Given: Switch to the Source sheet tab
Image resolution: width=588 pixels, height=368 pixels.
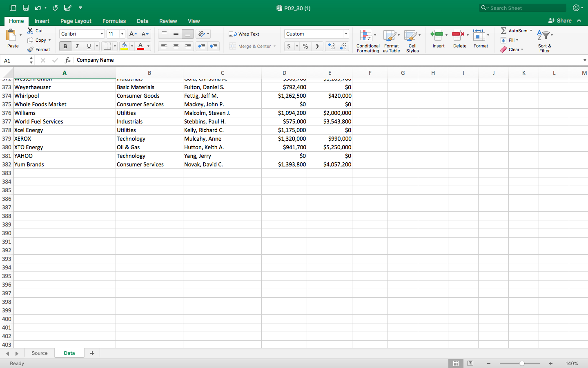Looking at the screenshot, I should pos(40,353).
